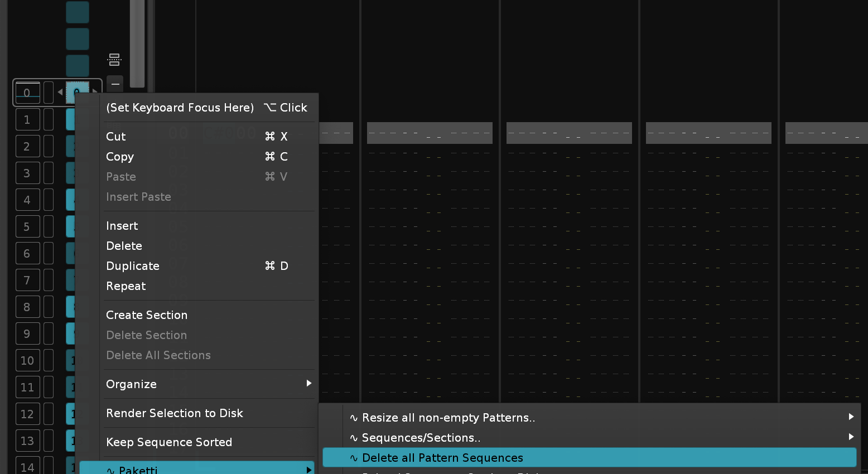This screenshot has height=474, width=868.
Task: Click the vertical scrollbar thumb in sequencer
Action: pyautogui.click(x=137, y=45)
